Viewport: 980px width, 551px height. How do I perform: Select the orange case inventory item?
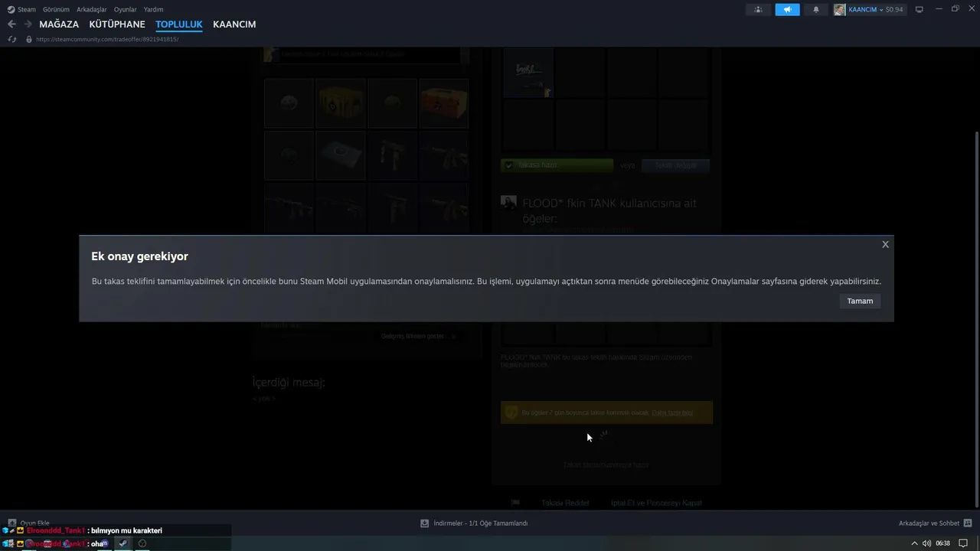pyautogui.click(x=444, y=103)
